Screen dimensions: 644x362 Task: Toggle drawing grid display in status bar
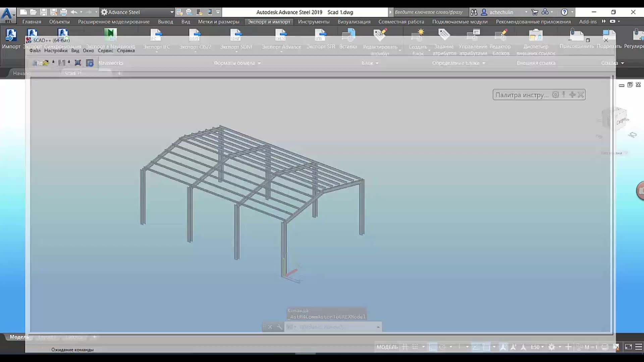point(405,347)
